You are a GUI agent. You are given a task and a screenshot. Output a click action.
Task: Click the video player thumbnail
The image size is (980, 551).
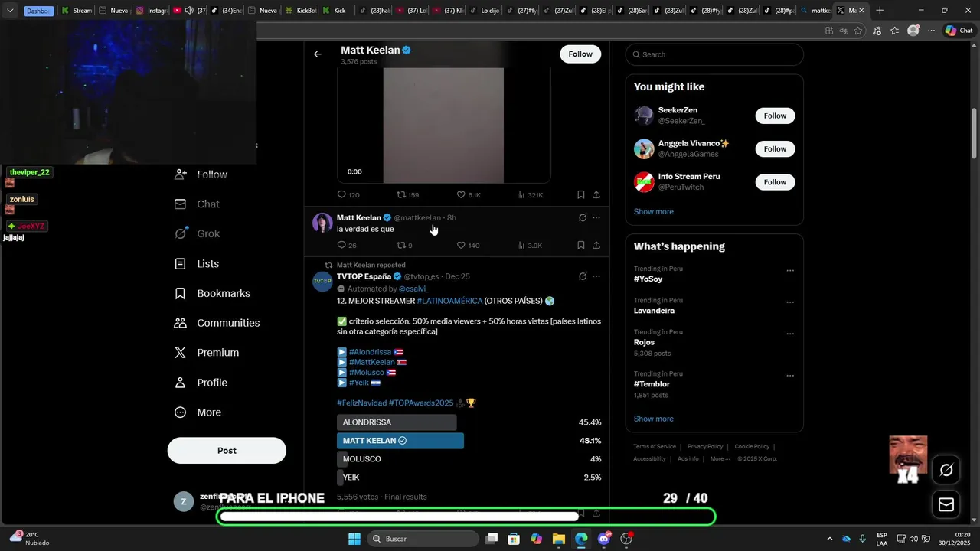(443, 126)
